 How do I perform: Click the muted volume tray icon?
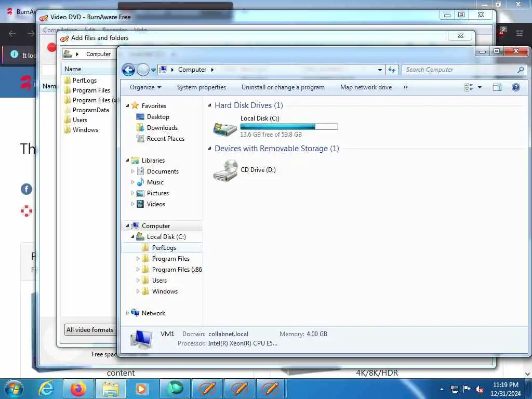(480, 389)
